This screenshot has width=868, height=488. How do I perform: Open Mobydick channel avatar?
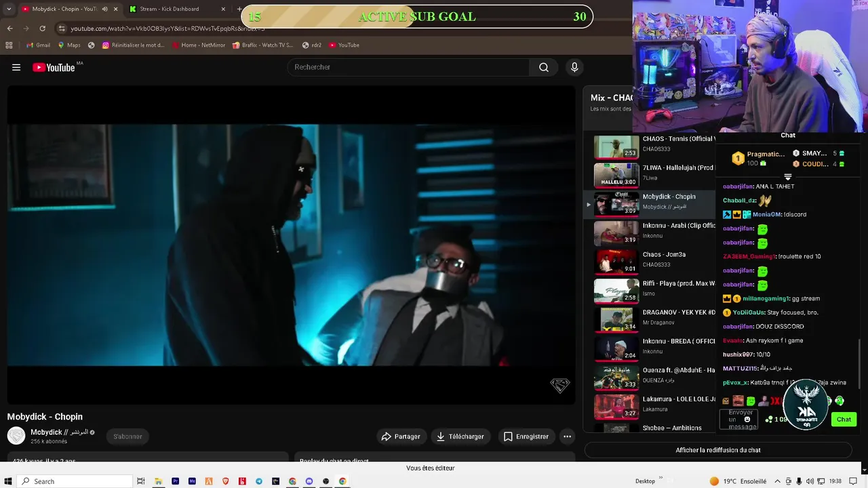[x=16, y=436]
